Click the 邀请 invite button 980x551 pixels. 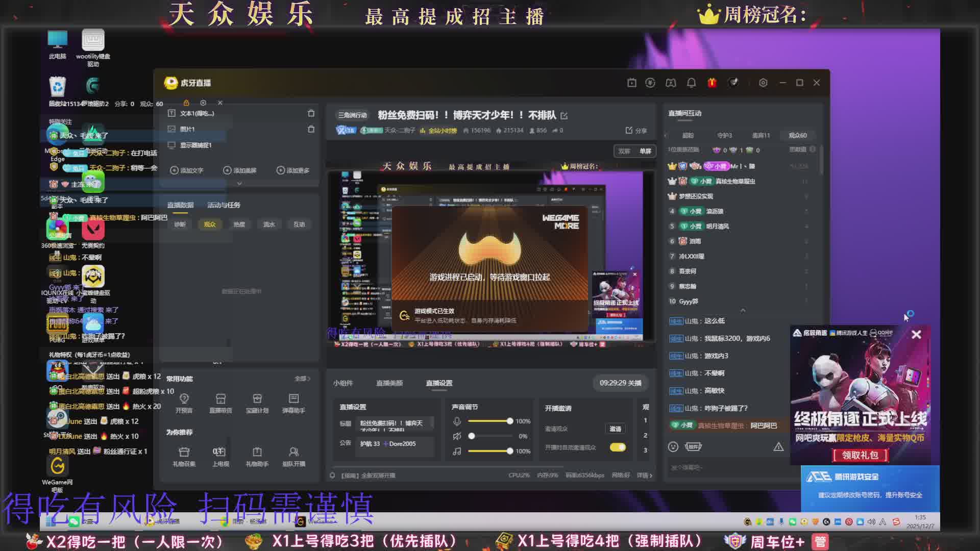point(615,429)
